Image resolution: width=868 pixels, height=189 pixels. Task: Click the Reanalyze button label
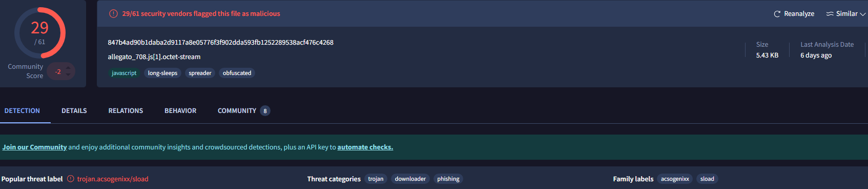tap(799, 14)
